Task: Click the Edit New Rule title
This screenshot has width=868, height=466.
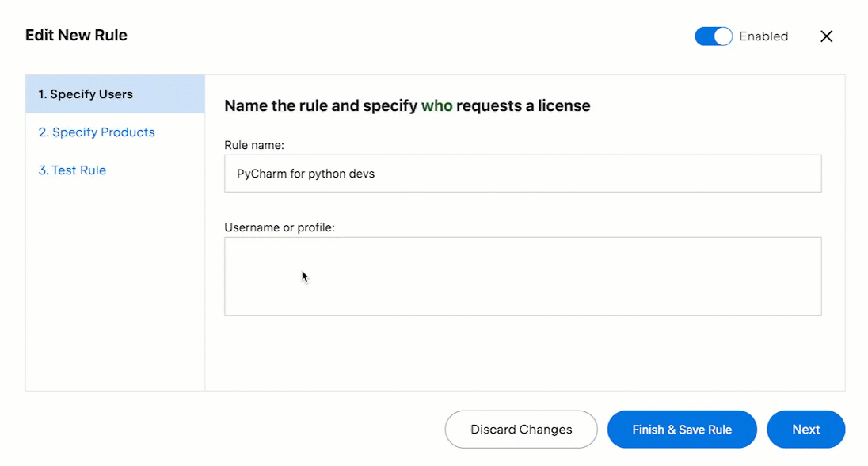Action: pos(76,35)
